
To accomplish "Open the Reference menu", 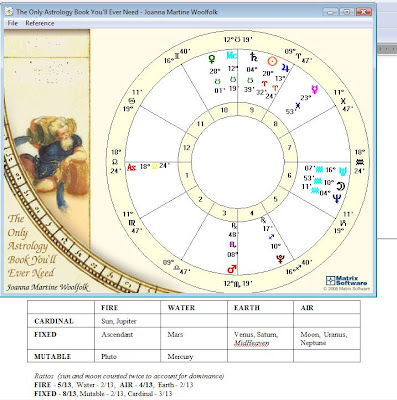I will [40, 23].
